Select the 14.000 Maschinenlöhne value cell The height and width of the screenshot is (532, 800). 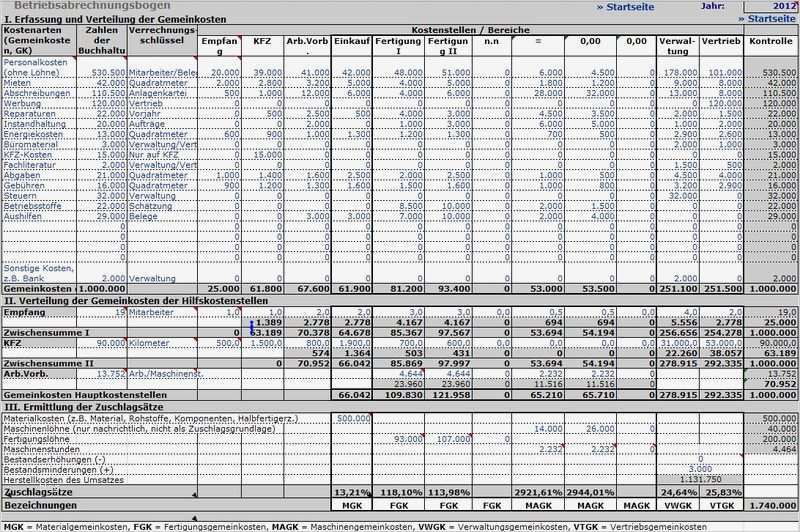(538, 429)
